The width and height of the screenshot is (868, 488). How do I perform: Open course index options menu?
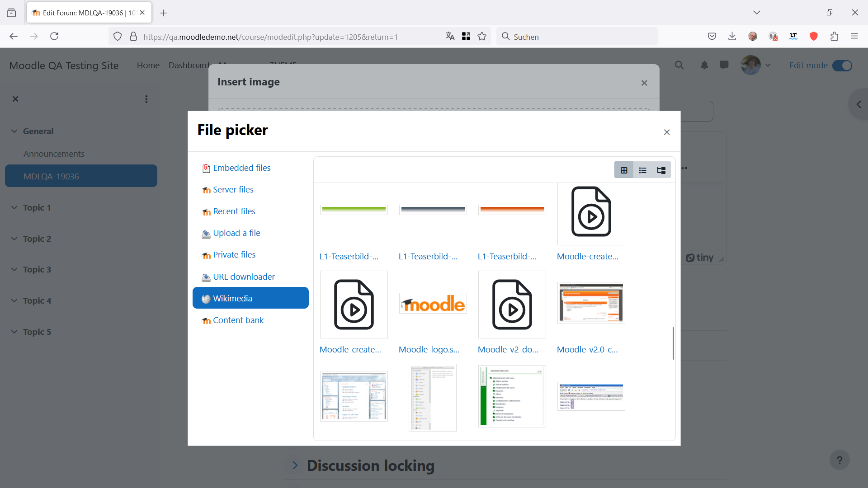pos(146,99)
